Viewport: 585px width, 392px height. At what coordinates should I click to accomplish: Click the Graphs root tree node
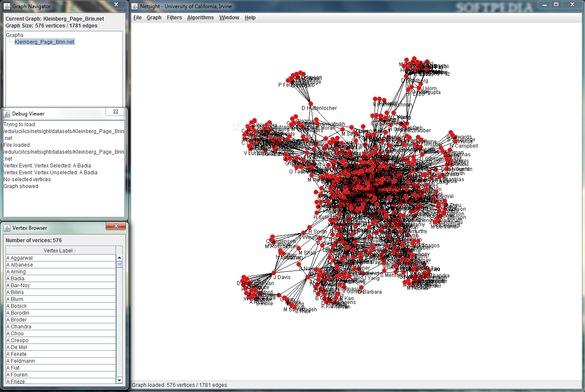[15, 35]
